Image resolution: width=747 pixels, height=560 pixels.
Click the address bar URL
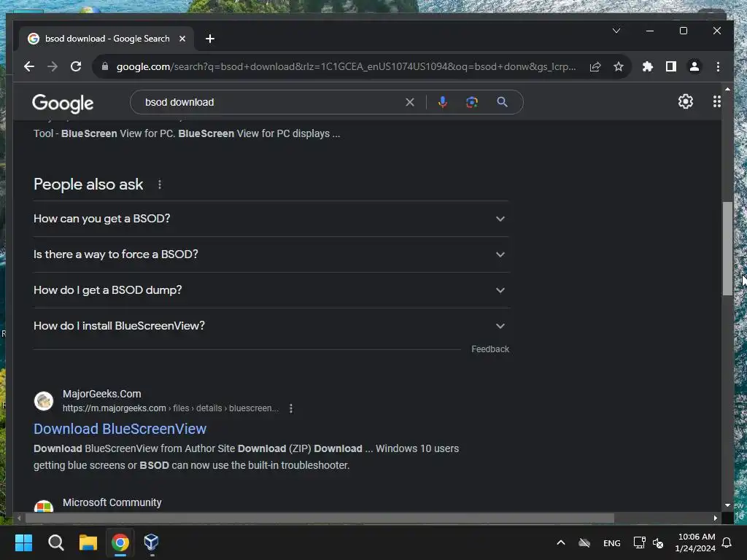[346, 66]
